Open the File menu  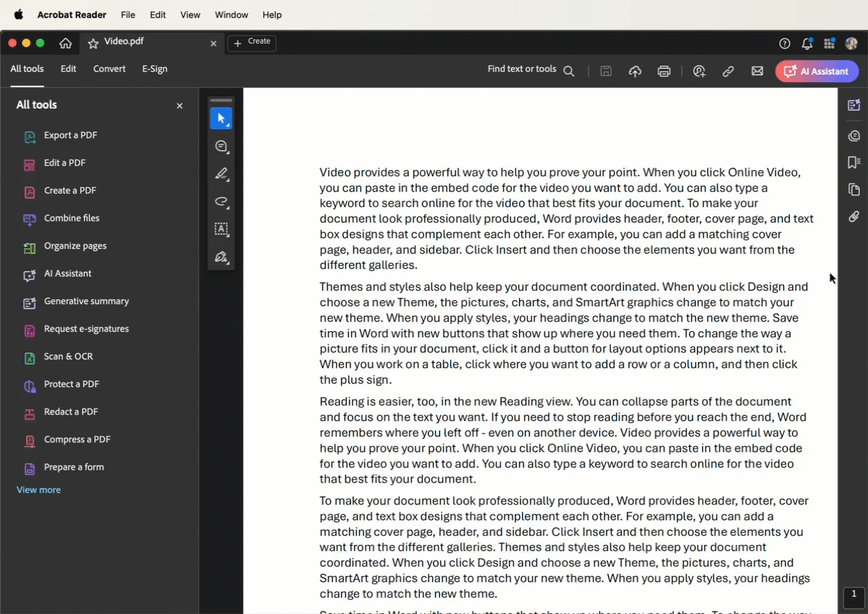128,15
